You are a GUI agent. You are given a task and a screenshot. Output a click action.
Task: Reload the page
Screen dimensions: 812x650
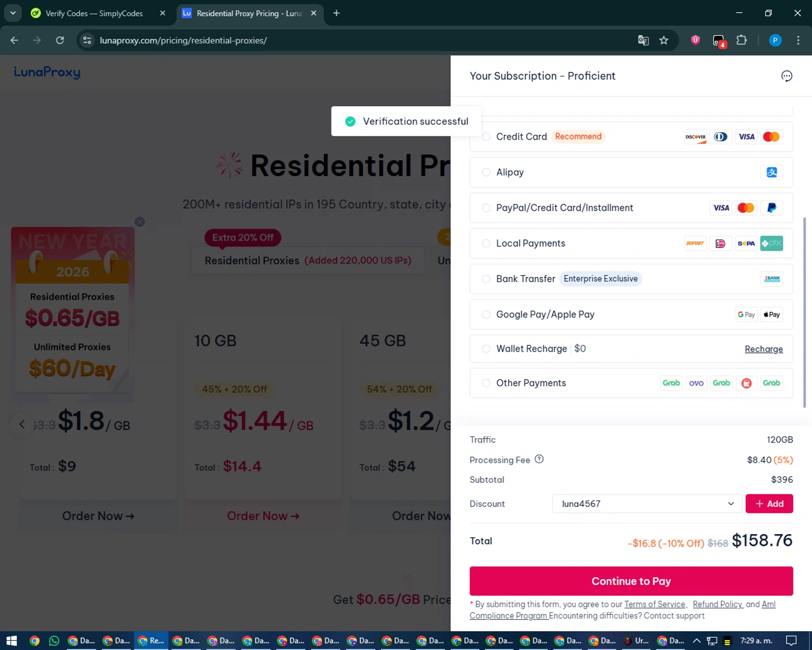(60, 40)
